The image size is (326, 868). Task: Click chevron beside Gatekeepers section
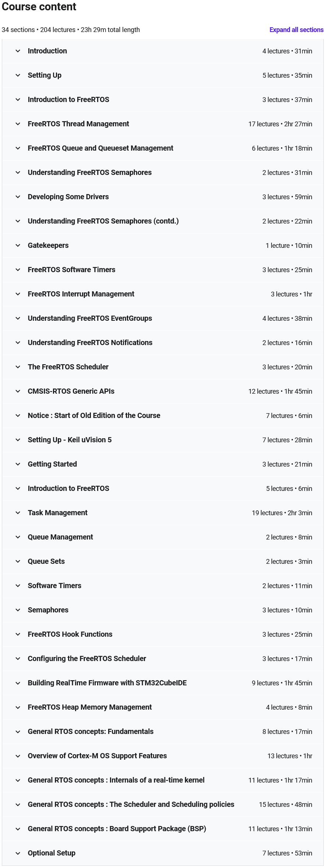(x=18, y=246)
